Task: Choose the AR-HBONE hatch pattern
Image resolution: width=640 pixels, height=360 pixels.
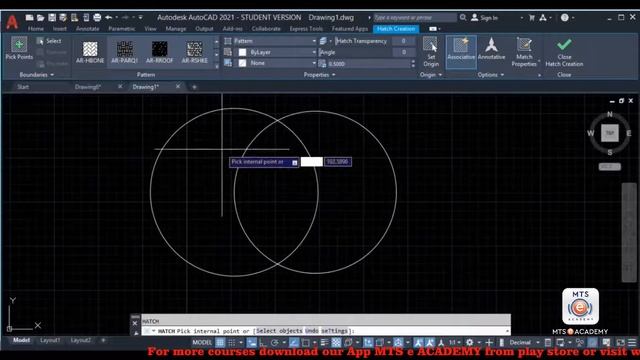Action: [90, 52]
